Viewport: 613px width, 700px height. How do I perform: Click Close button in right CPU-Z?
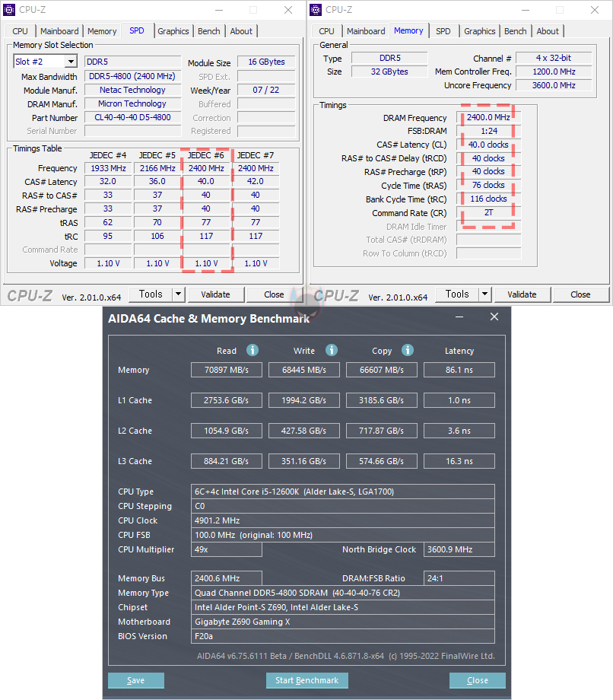tap(580, 294)
